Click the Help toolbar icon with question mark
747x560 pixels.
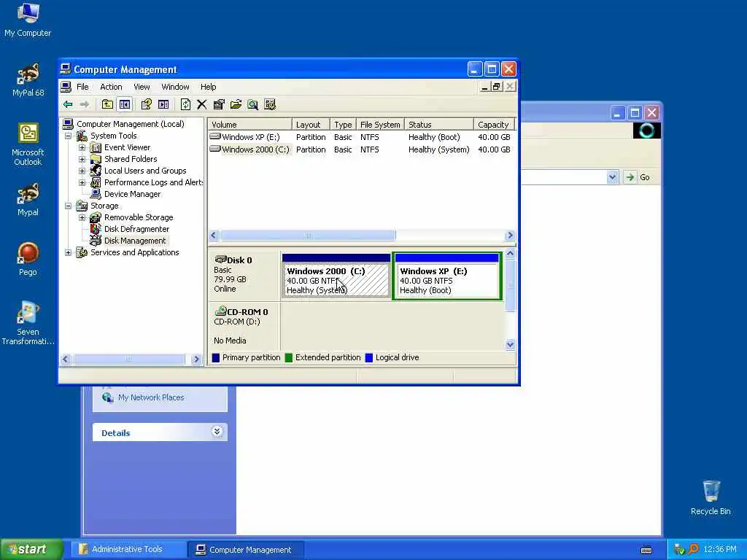146,104
